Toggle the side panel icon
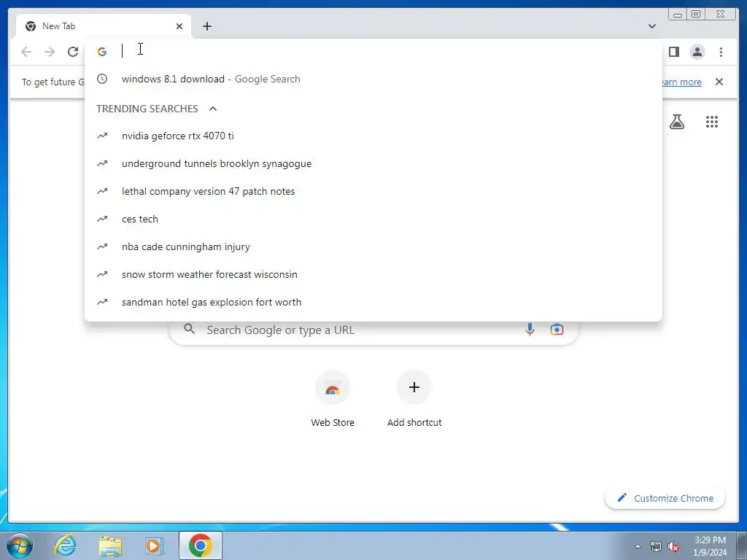The height and width of the screenshot is (560, 747). (673, 52)
